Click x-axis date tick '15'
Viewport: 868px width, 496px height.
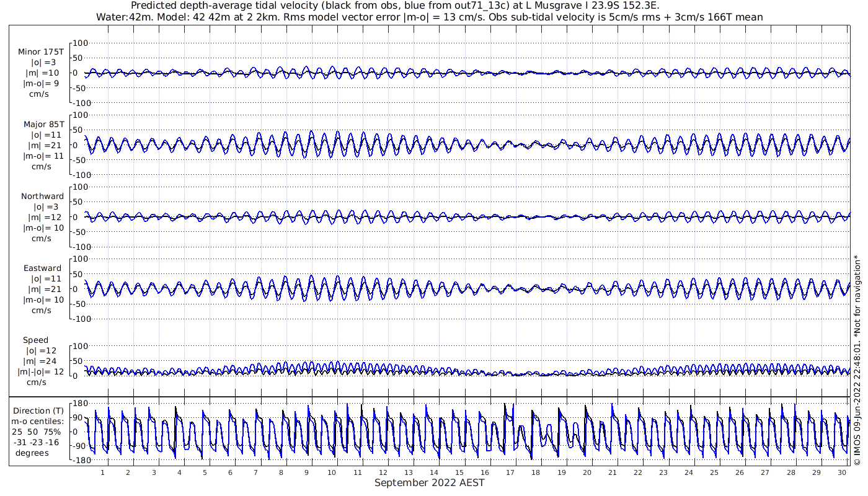[459, 472]
